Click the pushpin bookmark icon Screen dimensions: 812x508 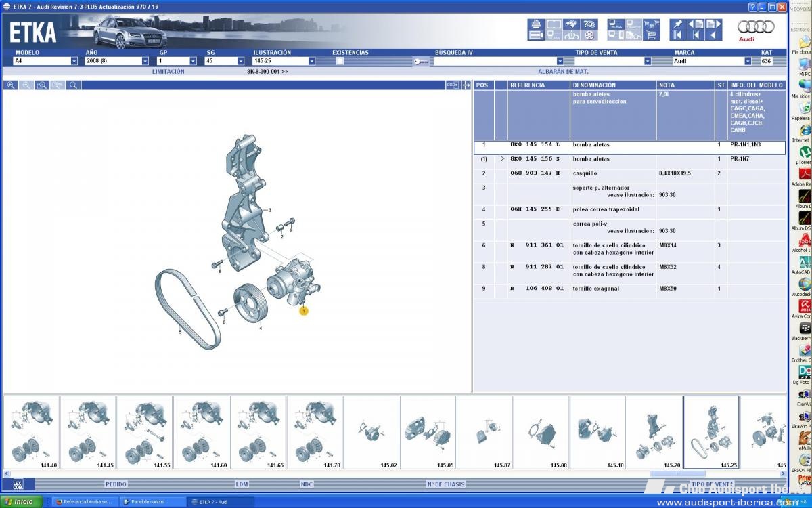pos(678,24)
